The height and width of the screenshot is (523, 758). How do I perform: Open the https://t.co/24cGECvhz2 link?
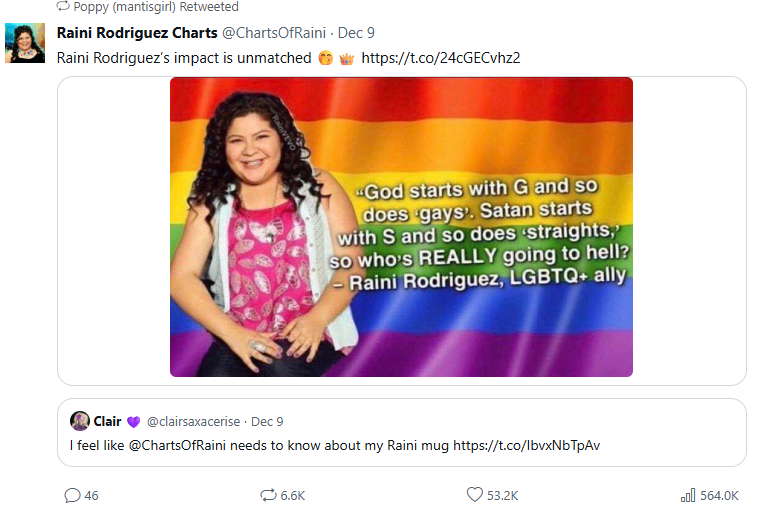441,58
